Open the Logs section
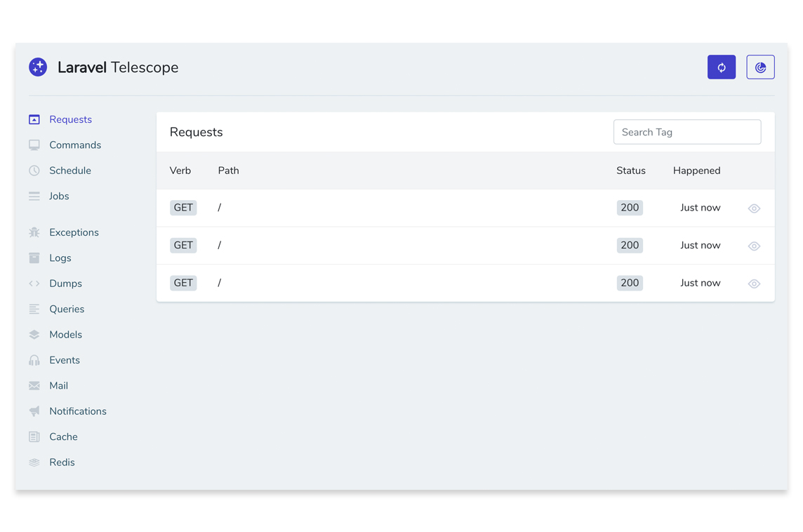The width and height of the screenshot is (803, 532). pyautogui.click(x=60, y=258)
